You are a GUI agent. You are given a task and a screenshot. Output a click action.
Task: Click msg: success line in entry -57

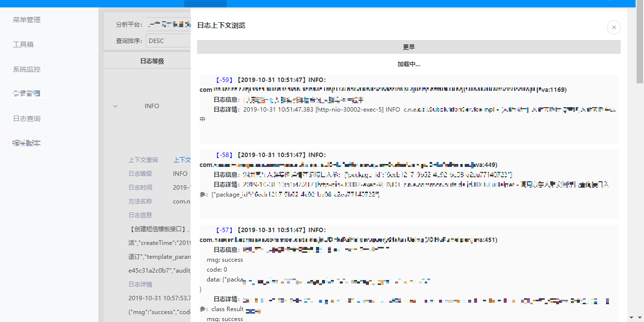point(225,260)
